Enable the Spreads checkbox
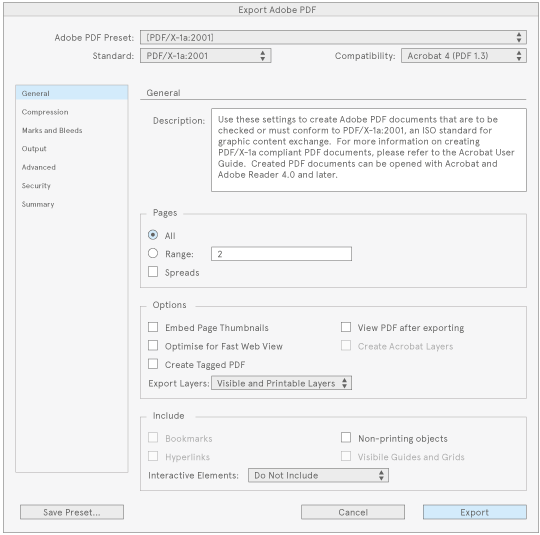Screen dimensions: 540x535 click(153, 272)
